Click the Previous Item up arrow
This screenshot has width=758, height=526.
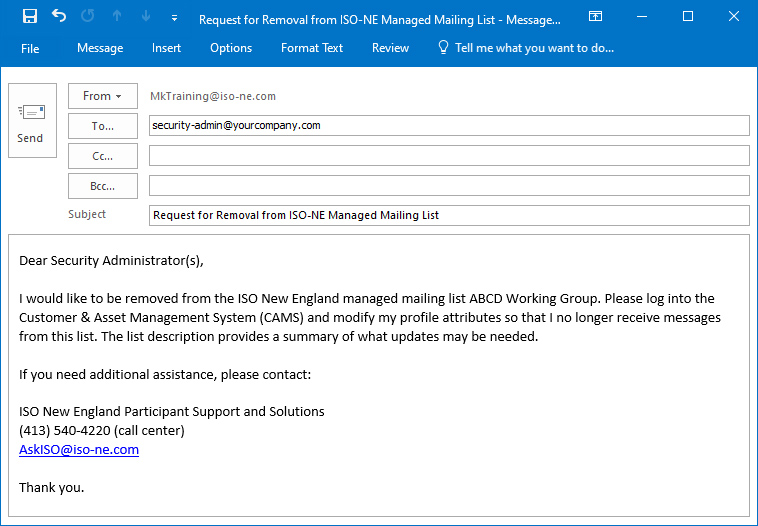pos(116,17)
